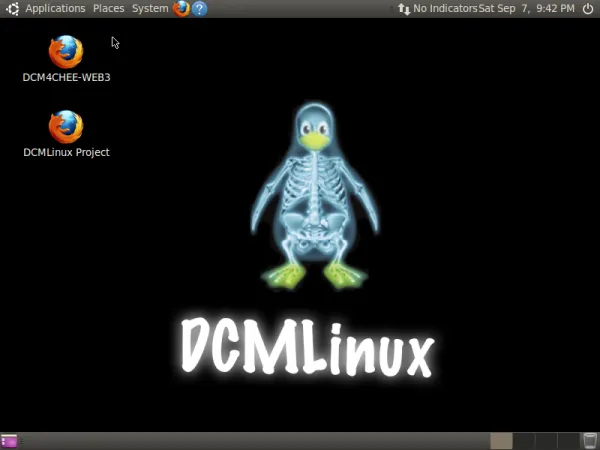The height and width of the screenshot is (450, 600).
Task: Launch Firefox from the top panel
Action: tap(181, 8)
